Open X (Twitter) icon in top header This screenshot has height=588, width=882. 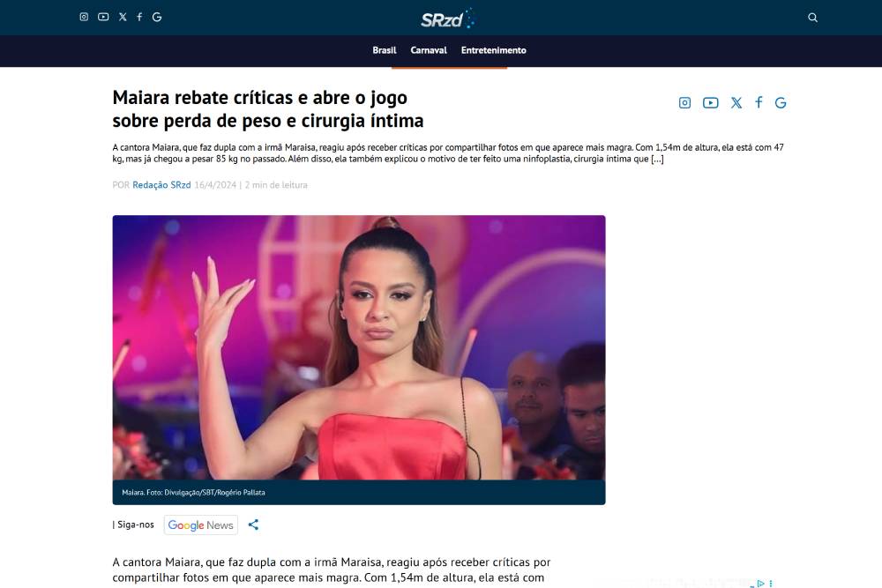point(123,17)
